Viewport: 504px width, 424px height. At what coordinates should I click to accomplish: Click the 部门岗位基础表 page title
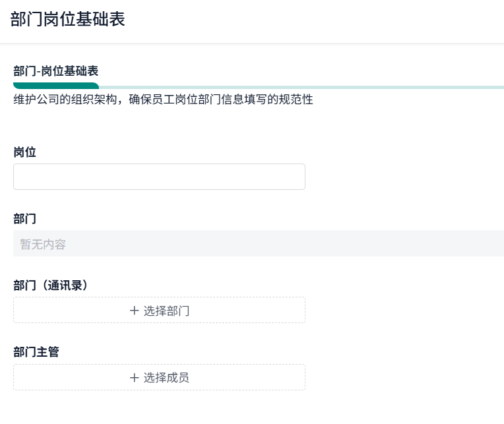[x=68, y=19]
